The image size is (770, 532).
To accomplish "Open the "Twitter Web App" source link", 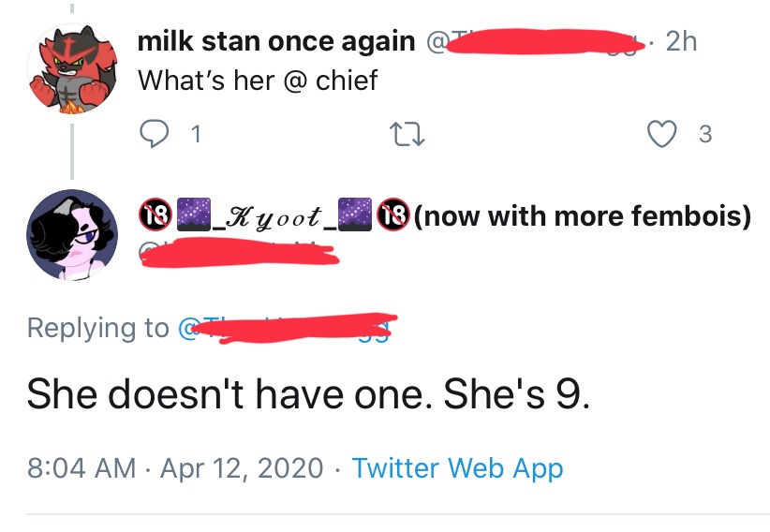I will click(x=457, y=467).
